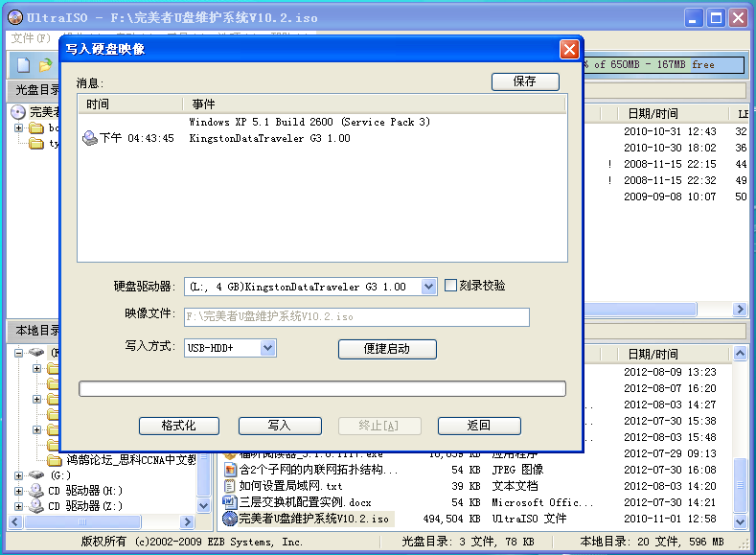Image resolution: width=756 pixels, height=555 pixels.
Task: Select the 完美者U盘维护系统V10.2.iso file
Action: click(x=313, y=519)
